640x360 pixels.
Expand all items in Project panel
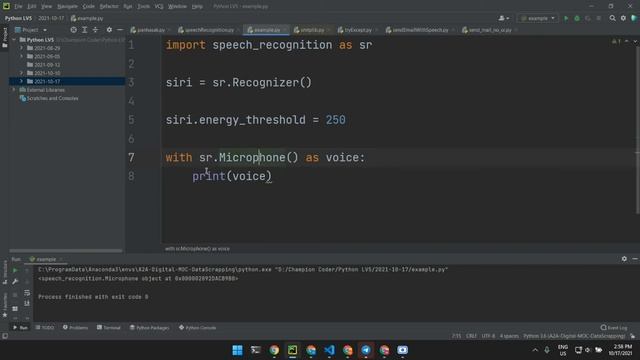point(84,30)
